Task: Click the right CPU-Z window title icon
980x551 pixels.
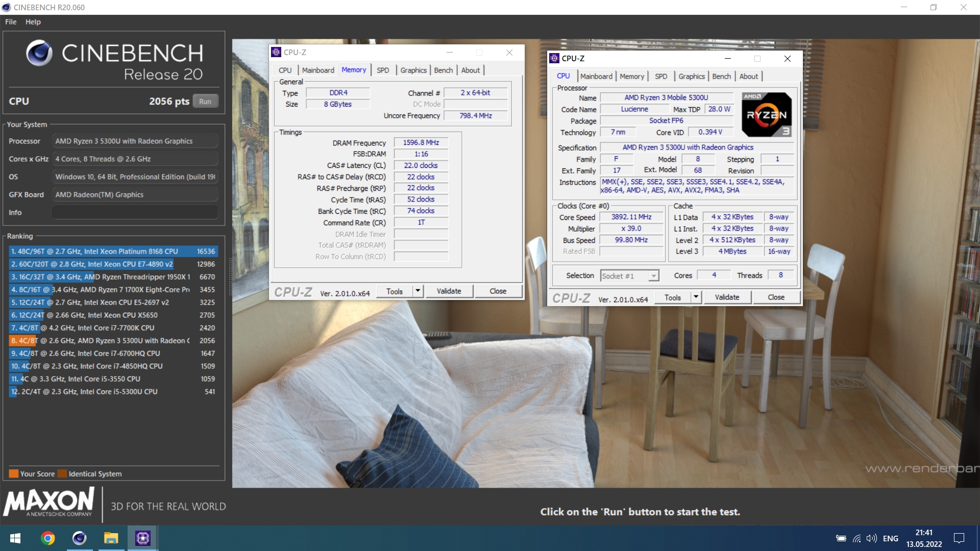Action: pos(554,58)
